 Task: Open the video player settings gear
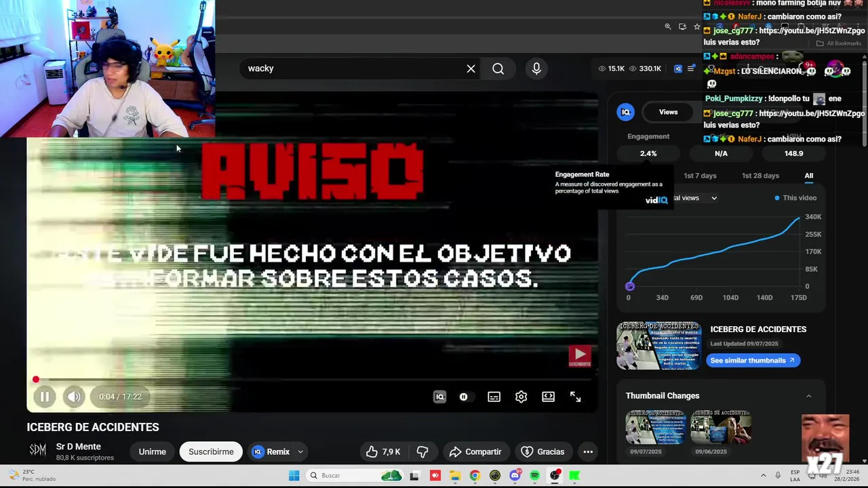(521, 397)
